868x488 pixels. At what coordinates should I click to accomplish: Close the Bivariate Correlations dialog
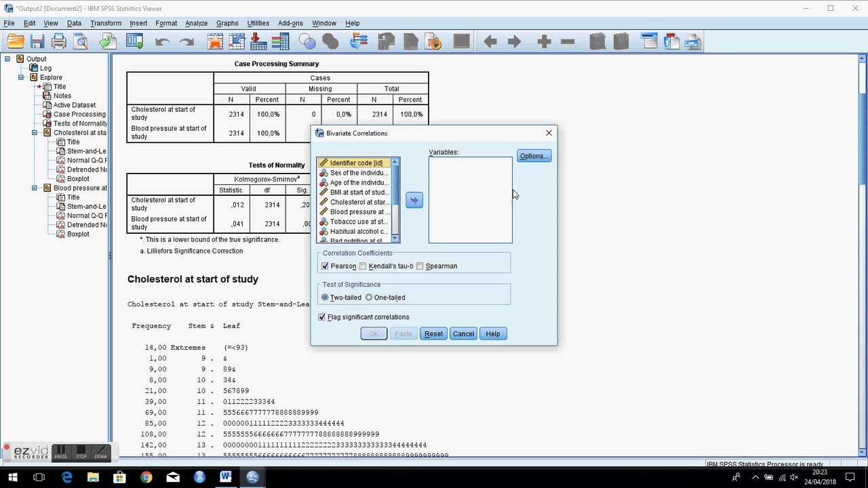[549, 133]
